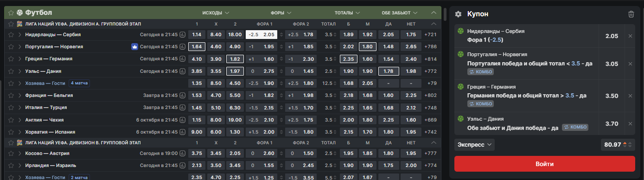Favorite the Франция — Бельгия match star
The height and width of the screenshot is (180, 644).
(x=11, y=95)
